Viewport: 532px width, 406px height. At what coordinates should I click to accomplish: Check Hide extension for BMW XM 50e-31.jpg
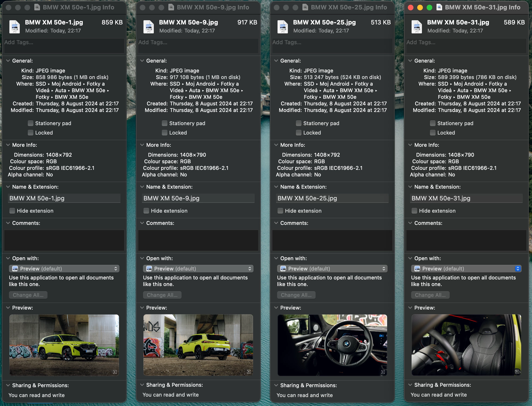pos(414,211)
